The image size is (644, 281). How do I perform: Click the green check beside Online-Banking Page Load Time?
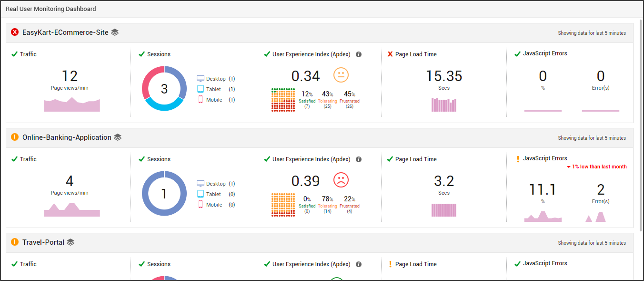pyautogui.click(x=390, y=159)
